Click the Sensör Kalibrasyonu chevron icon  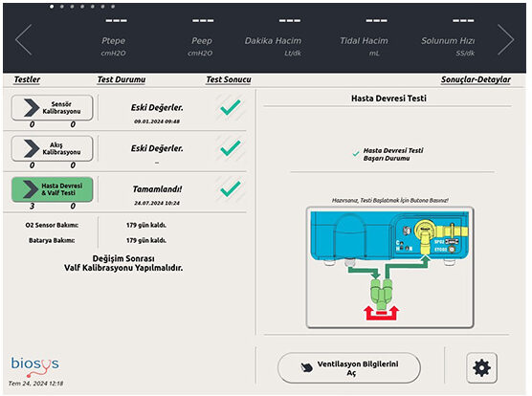pyautogui.click(x=32, y=108)
